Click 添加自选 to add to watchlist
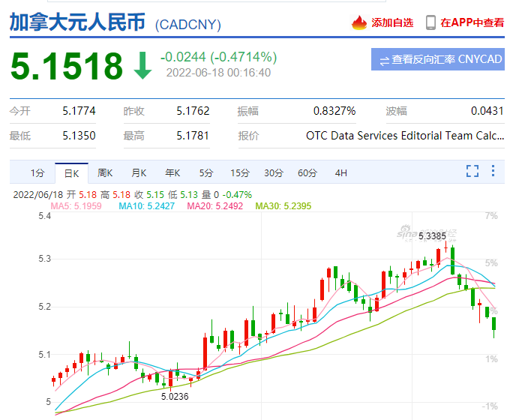 click(392, 22)
